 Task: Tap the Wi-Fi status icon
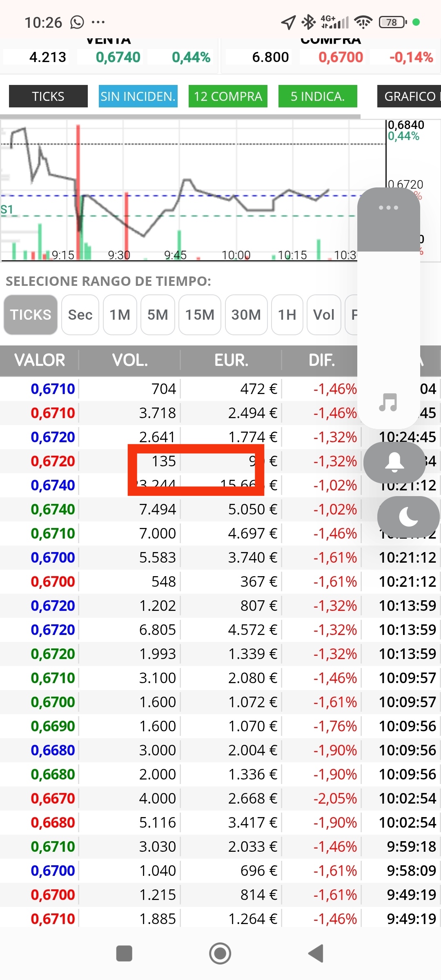coord(363,22)
